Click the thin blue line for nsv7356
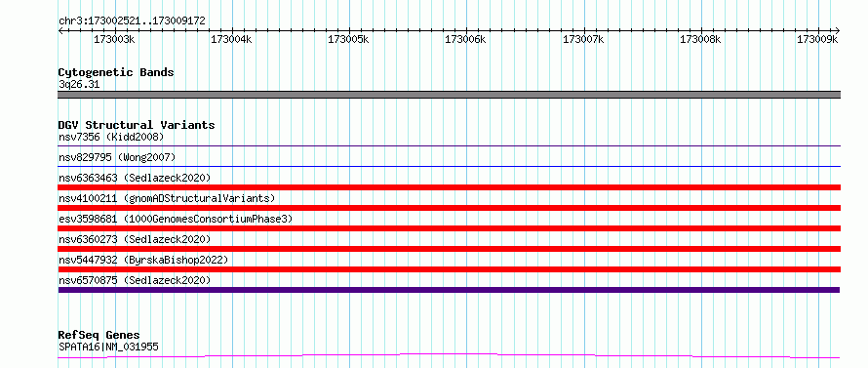 (450, 145)
